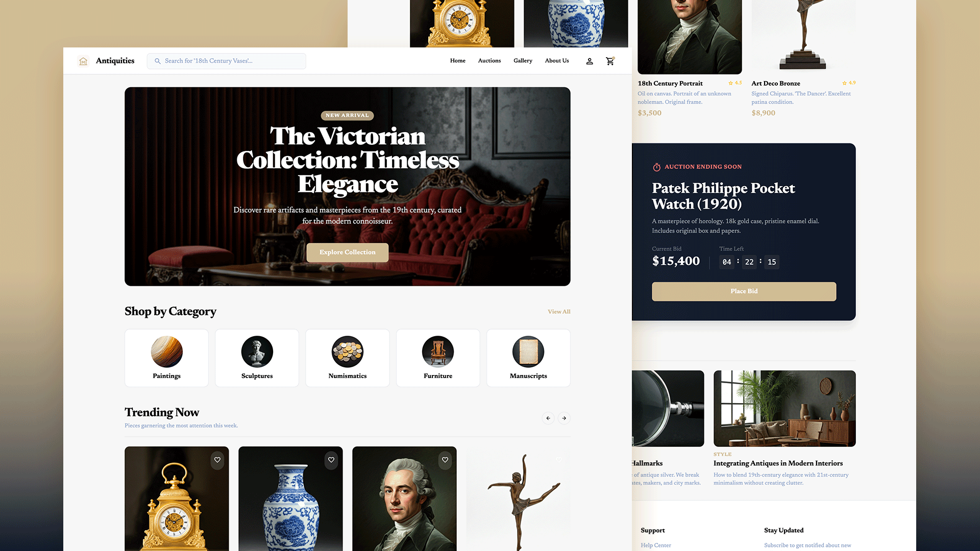Image resolution: width=980 pixels, height=551 pixels.
Task: Click the Antiquities logo icon
Action: click(x=83, y=61)
